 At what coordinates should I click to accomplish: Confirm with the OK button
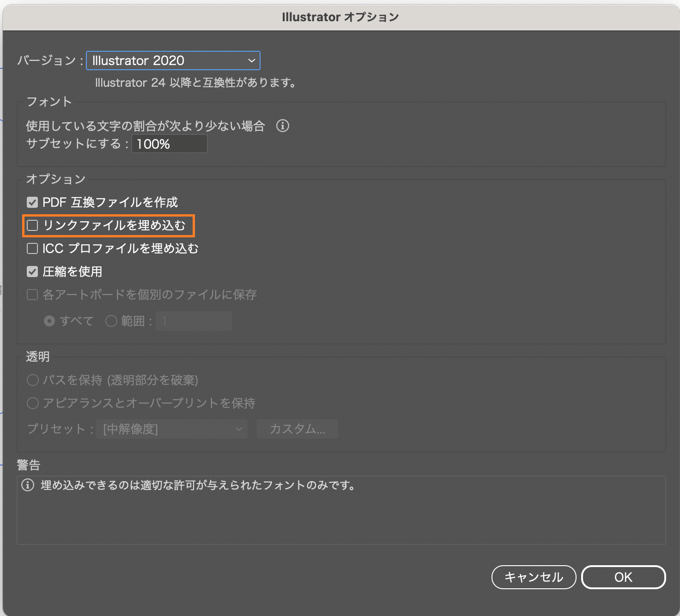click(624, 577)
